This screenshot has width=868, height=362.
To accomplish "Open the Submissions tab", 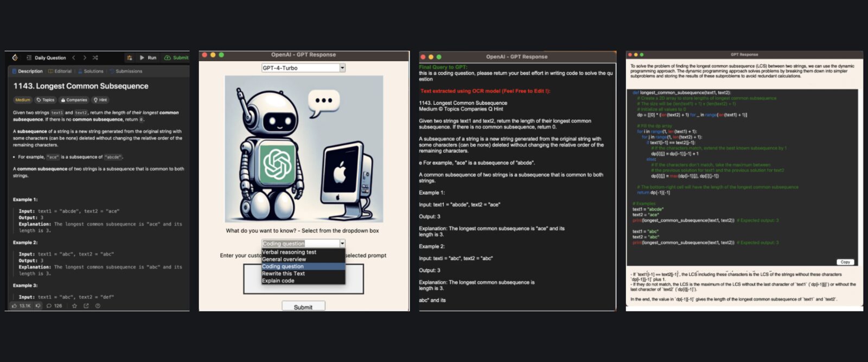I will coord(126,71).
